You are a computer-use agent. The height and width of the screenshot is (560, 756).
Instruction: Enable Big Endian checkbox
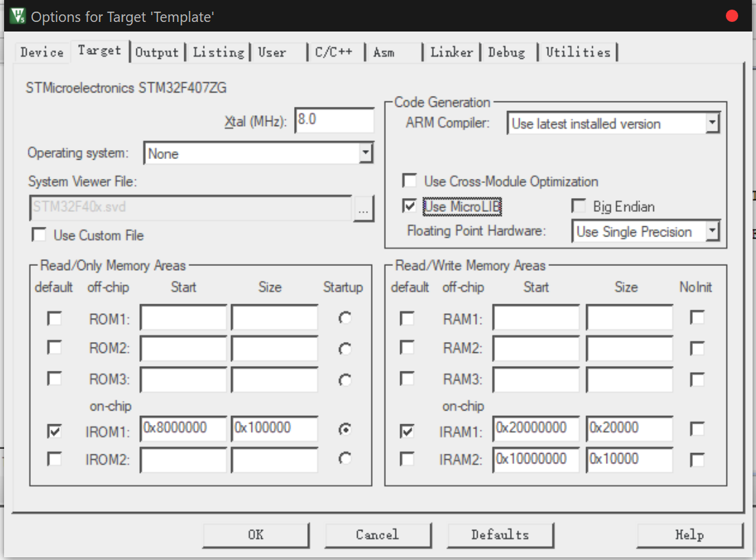tap(578, 206)
